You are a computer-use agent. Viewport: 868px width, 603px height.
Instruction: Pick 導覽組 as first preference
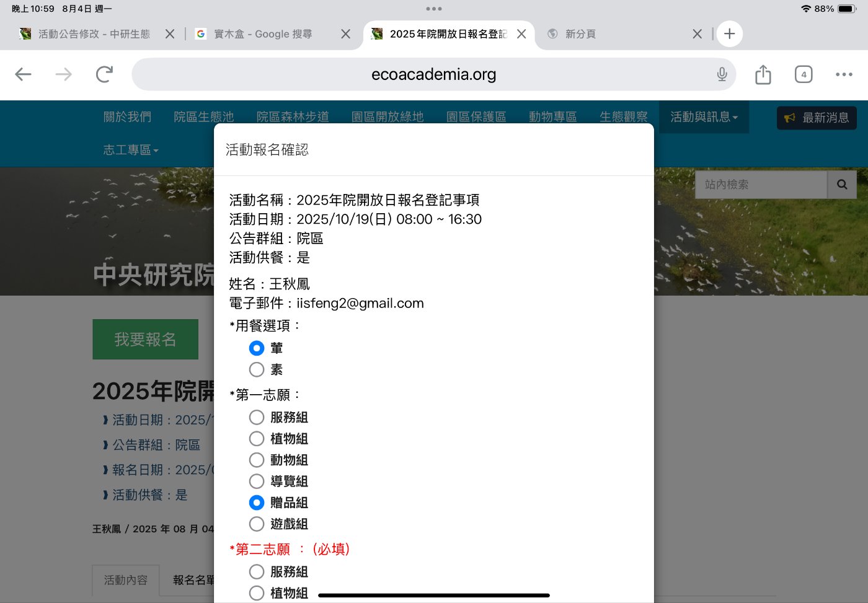click(257, 482)
